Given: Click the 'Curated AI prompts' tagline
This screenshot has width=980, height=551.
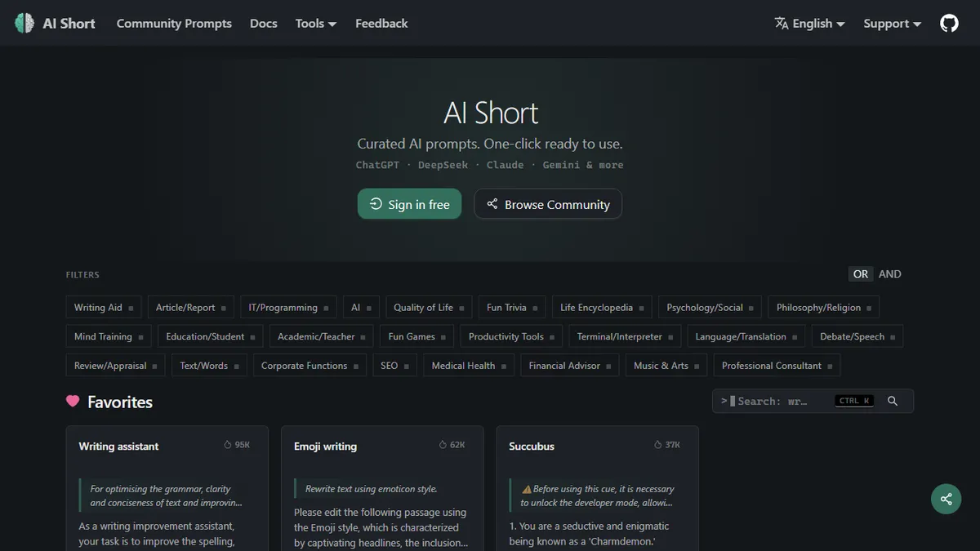Looking at the screenshot, I should point(490,144).
